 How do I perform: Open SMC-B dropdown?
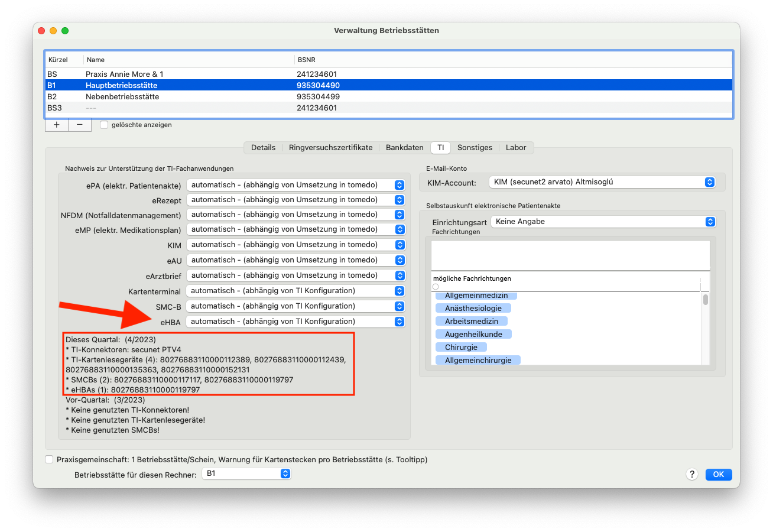pos(295,306)
